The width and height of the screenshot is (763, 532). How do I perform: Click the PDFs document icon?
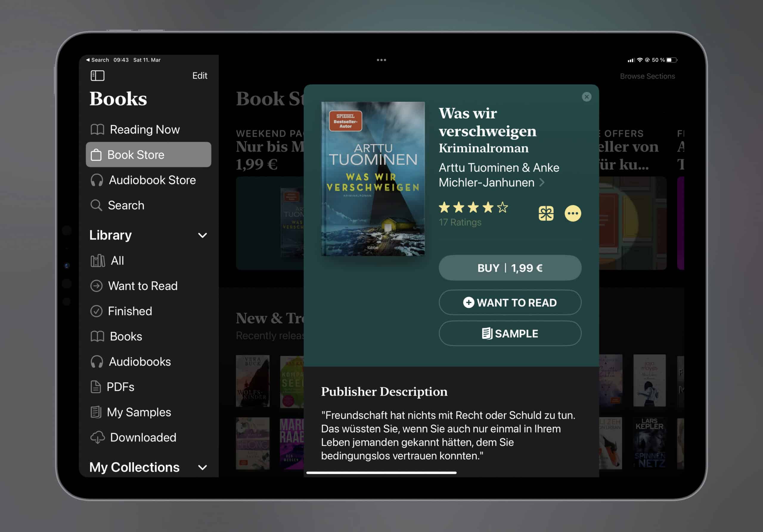pyautogui.click(x=96, y=387)
